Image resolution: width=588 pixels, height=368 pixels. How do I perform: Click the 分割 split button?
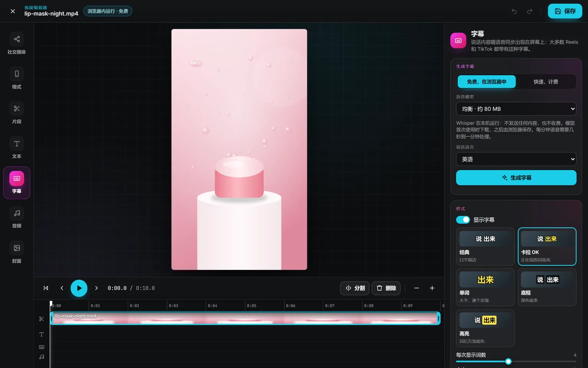[x=355, y=288]
